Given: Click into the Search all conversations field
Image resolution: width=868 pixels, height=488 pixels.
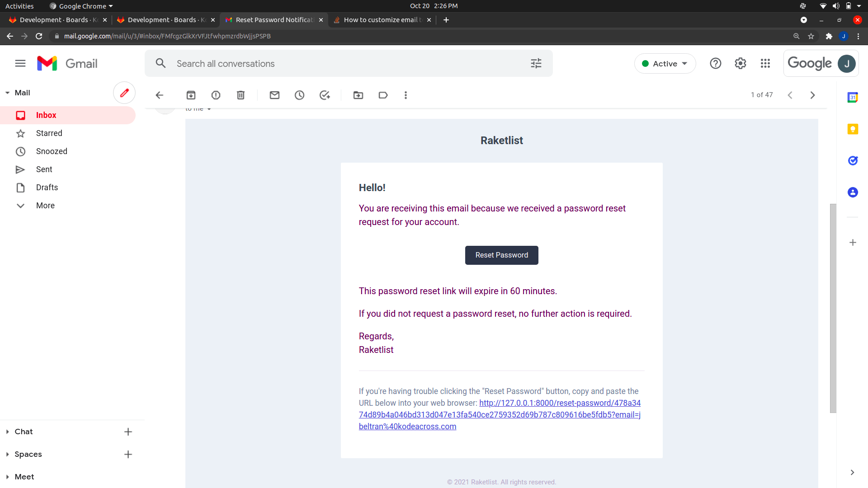Looking at the screenshot, I should [348, 63].
